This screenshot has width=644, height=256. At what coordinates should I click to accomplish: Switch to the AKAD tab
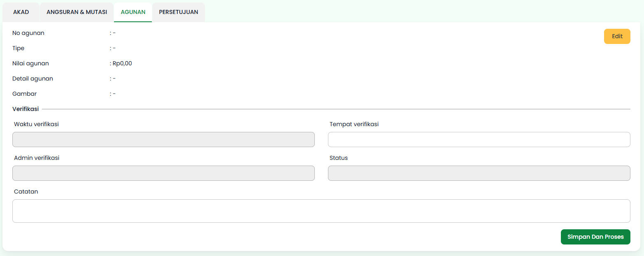[x=21, y=12]
